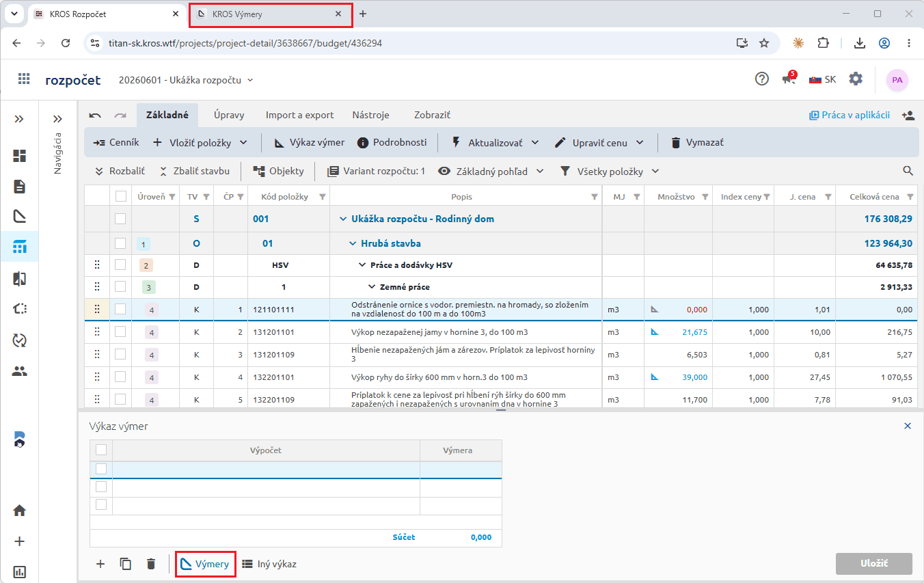924x583 pixels.
Task: Open project dropdown 20260601 - Ukážka rozpočtu
Action: click(x=186, y=80)
